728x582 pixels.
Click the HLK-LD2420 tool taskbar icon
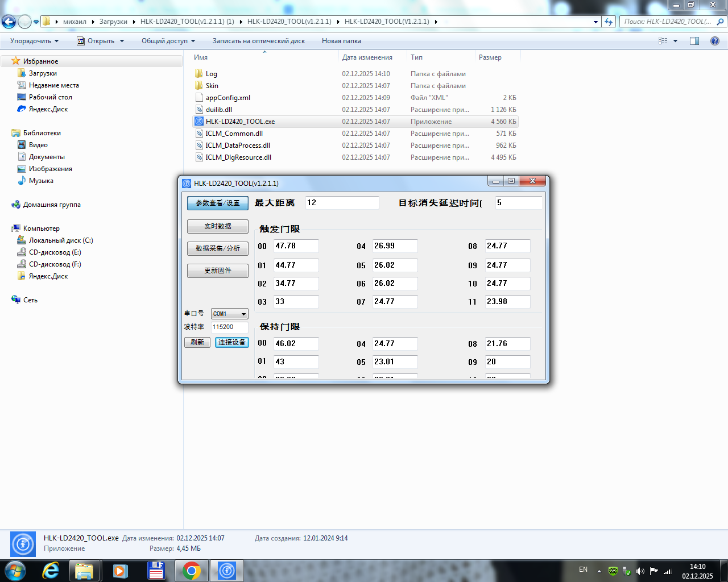(227, 571)
